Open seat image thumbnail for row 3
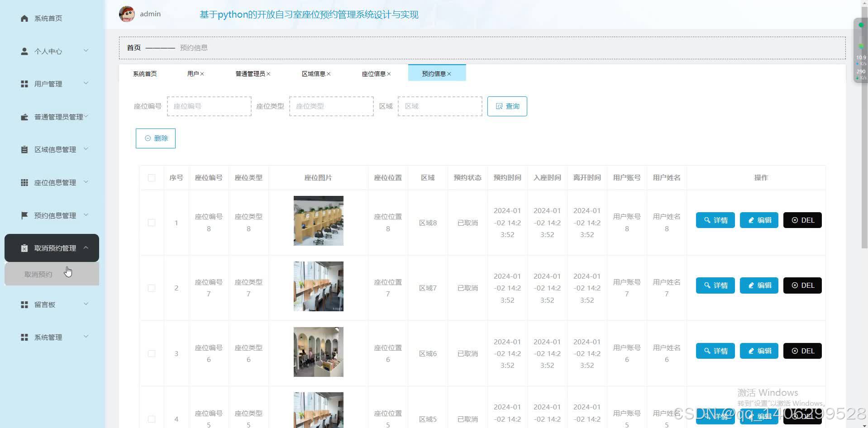Image resolution: width=868 pixels, height=428 pixels. pos(319,352)
